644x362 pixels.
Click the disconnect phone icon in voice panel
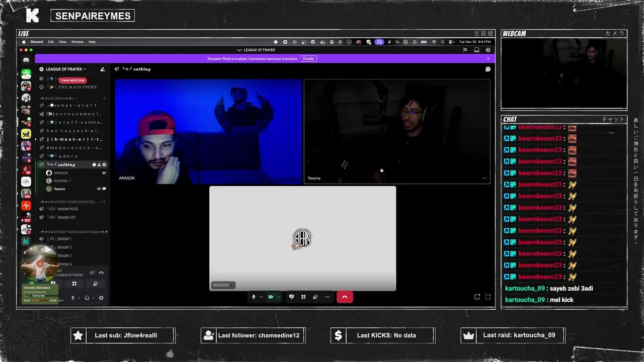click(101, 273)
